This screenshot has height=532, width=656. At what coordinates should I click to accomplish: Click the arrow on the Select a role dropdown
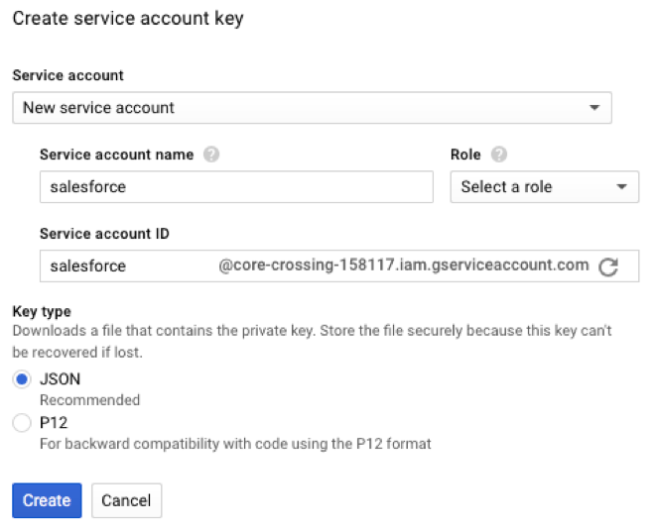pos(621,187)
